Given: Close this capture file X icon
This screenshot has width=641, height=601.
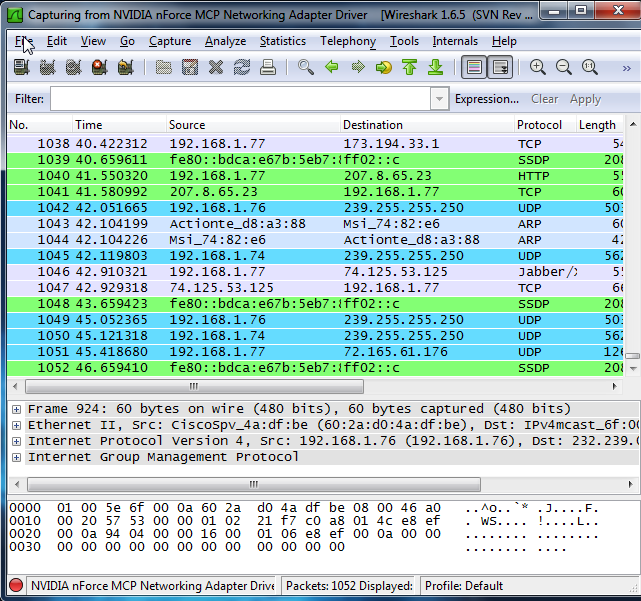Looking at the screenshot, I should point(215,67).
